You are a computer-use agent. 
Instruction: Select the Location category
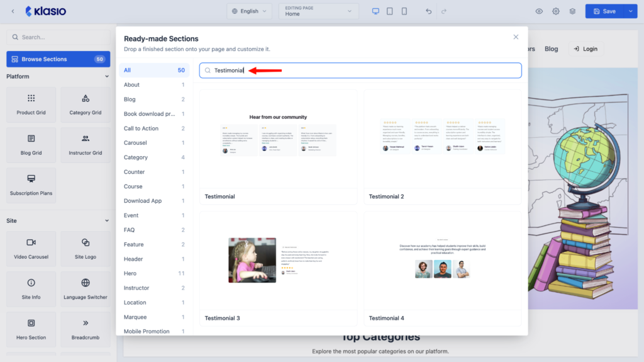click(154, 302)
